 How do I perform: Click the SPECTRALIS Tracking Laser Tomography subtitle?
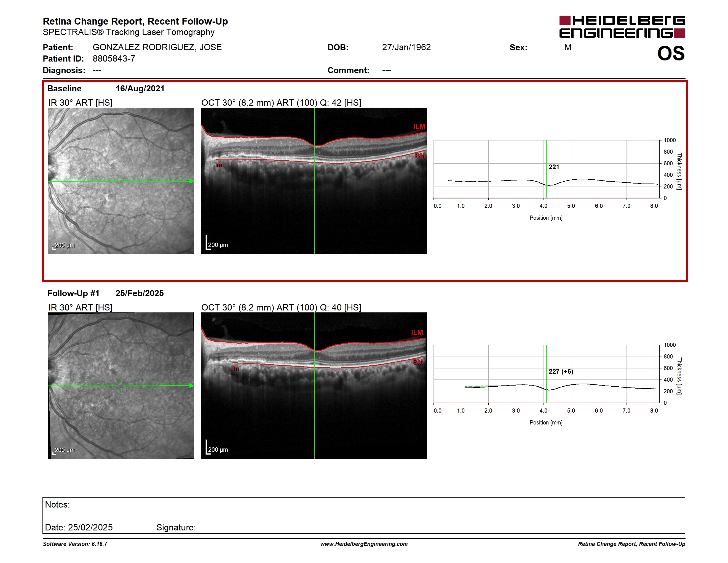click(x=129, y=32)
